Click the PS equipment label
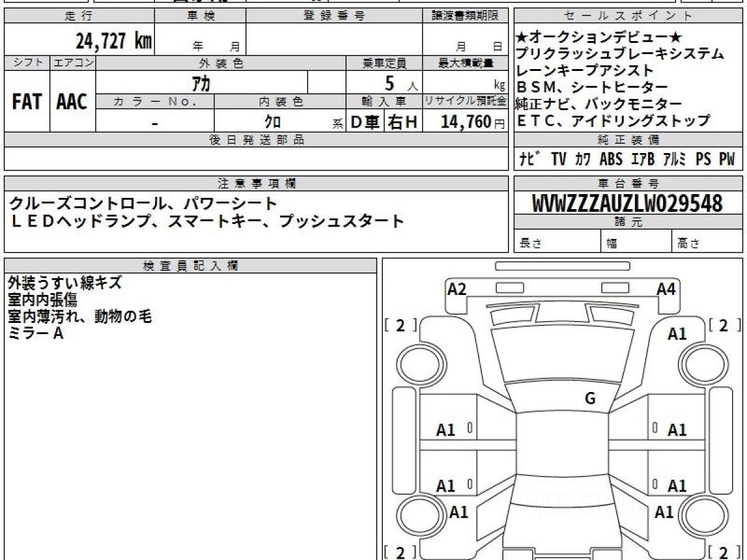This screenshot has width=747, height=560. tap(703, 159)
